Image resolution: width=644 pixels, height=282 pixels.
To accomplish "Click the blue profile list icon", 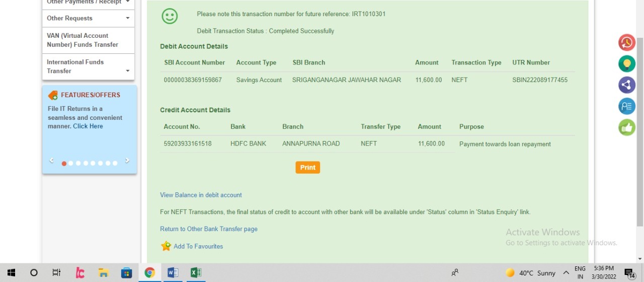I will [627, 106].
